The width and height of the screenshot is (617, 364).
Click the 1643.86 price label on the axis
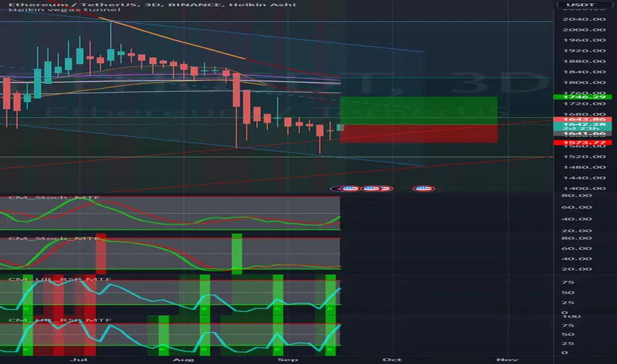[583, 119]
